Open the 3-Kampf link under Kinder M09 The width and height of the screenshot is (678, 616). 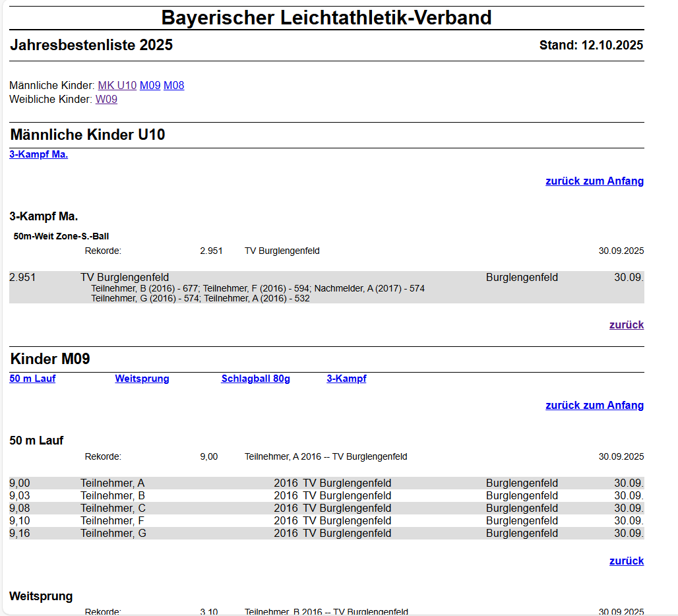346,379
